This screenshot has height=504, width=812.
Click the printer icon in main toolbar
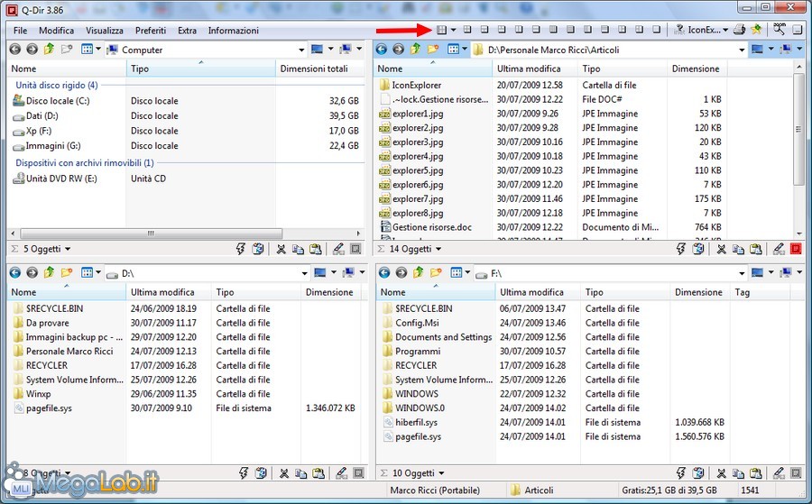point(740,30)
